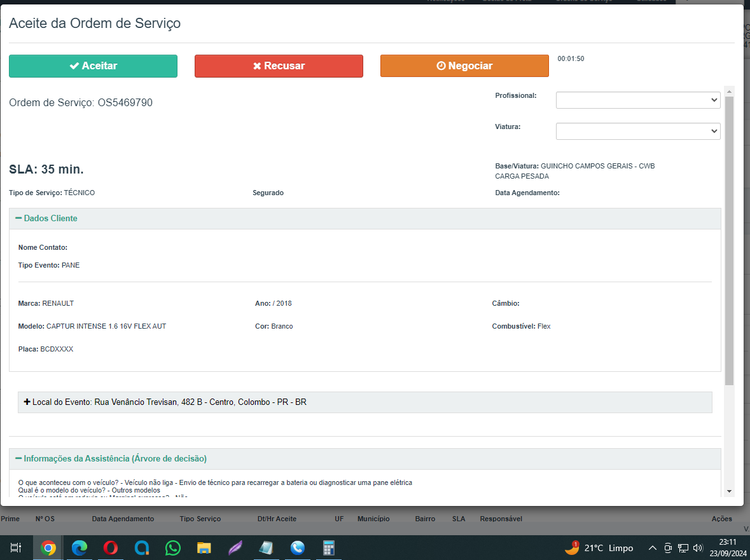Open WhatsApp from the taskbar

point(172,548)
